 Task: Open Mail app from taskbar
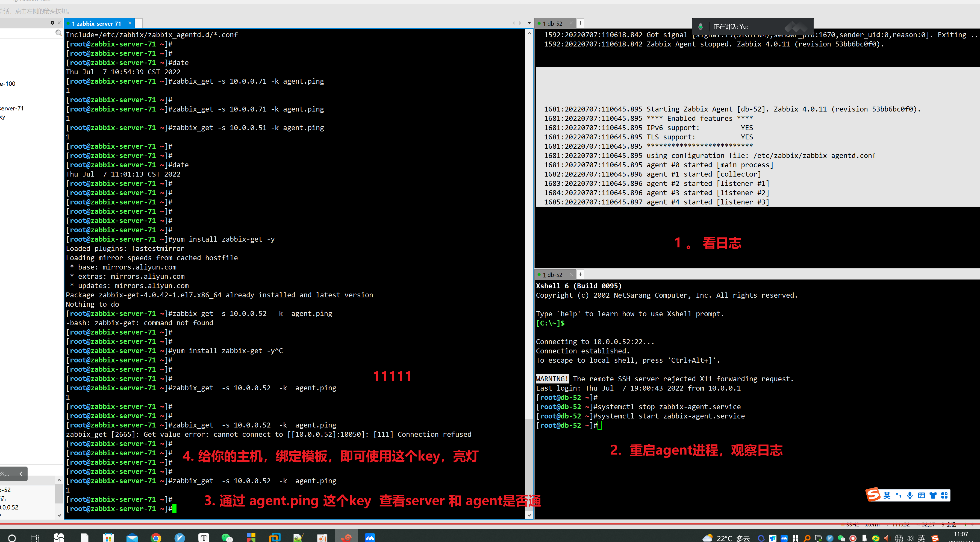click(x=132, y=537)
